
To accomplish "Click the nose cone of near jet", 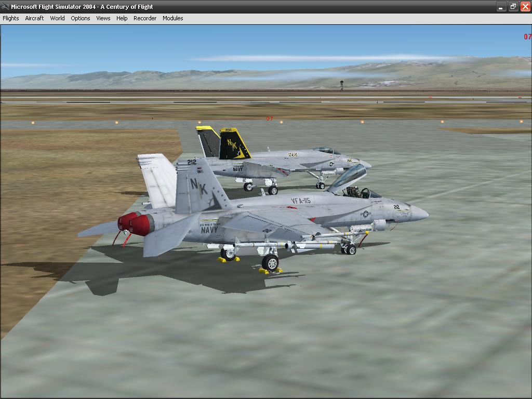I will coord(419,213).
